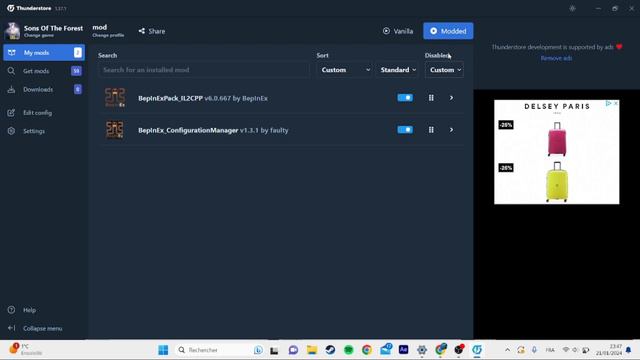This screenshot has height=360, width=640.
Task: Click drag handle for BepInEx_ConfigurationManager
Action: click(431, 130)
